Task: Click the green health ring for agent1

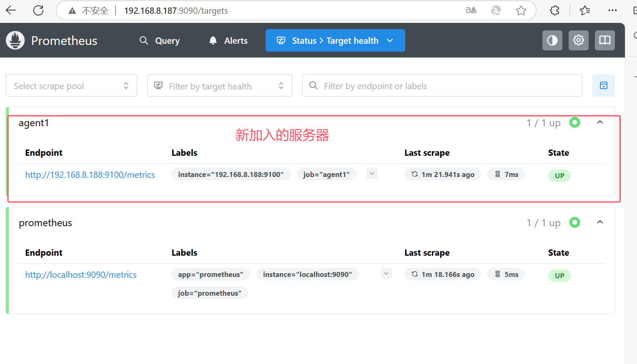Action: [x=575, y=122]
